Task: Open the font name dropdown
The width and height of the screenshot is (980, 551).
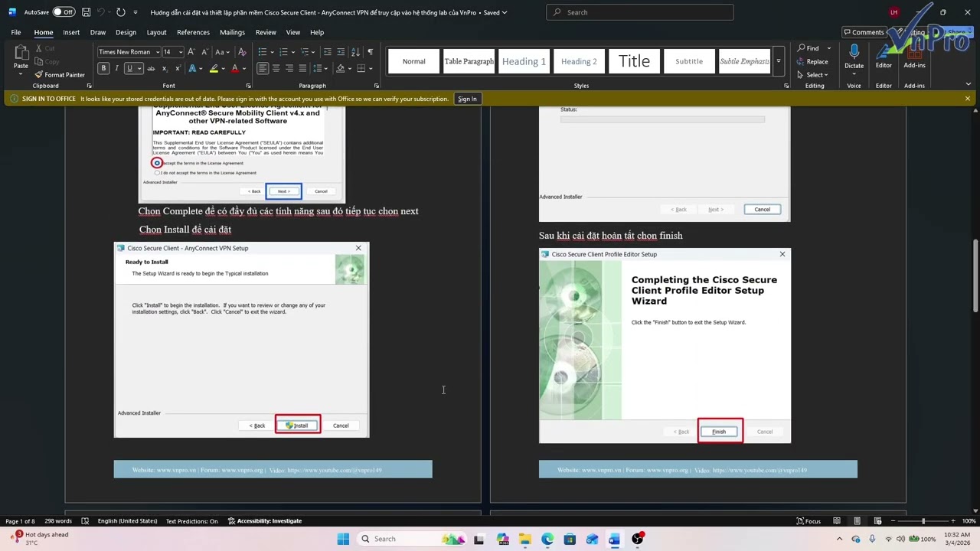Action: tap(158, 52)
